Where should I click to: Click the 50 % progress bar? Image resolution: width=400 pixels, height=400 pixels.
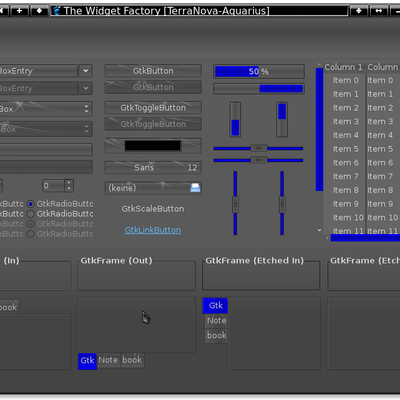[x=259, y=71]
